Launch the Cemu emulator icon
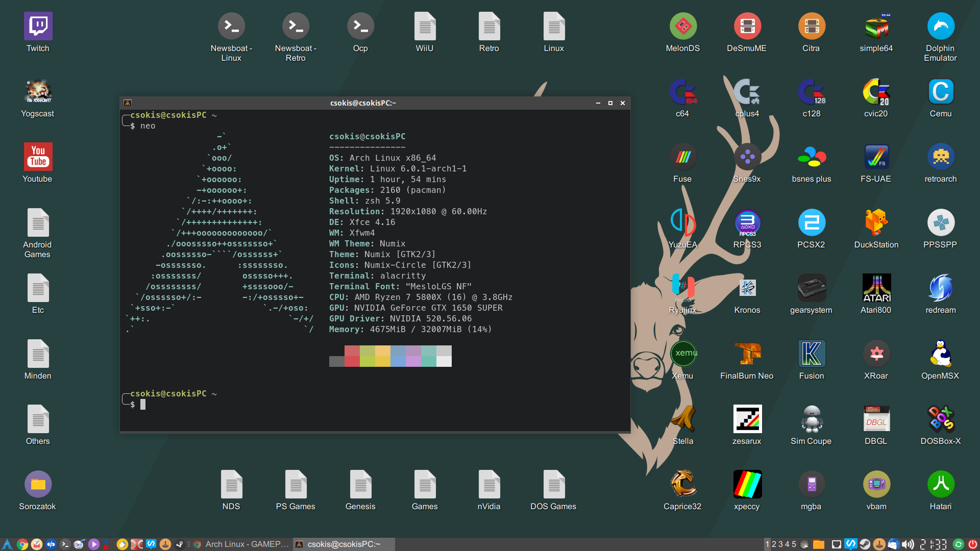The height and width of the screenshot is (551, 980). [941, 92]
